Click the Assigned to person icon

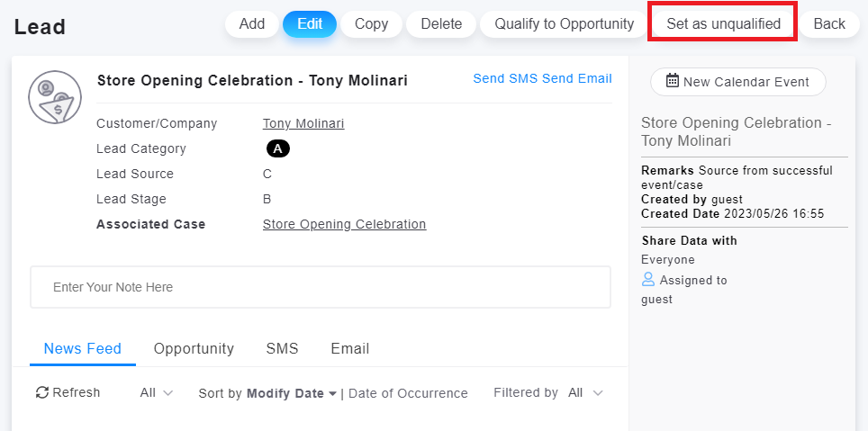point(648,280)
